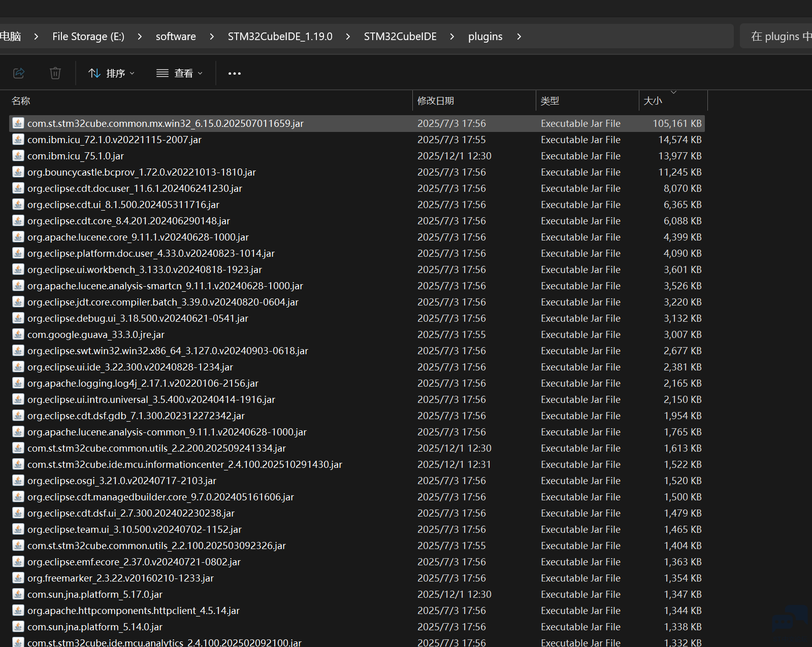Image resolution: width=812 pixels, height=647 pixels.
Task: Navigate to software folder breadcrumb
Action: [176, 37]
